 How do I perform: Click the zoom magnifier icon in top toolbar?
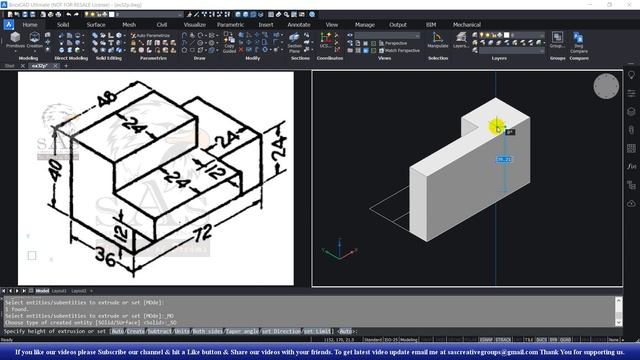click(287, 14)
